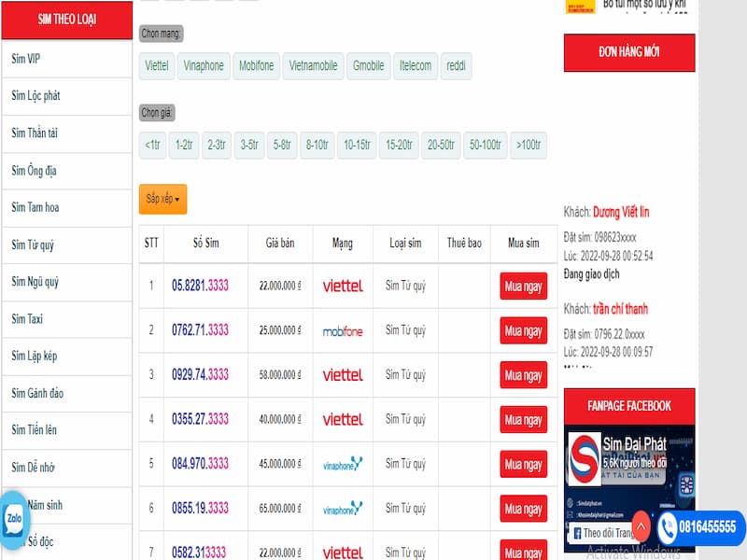Viewport: 747px width, 560px height.
Task: Select the 3-5tr price filter
Action: [249, 145]
